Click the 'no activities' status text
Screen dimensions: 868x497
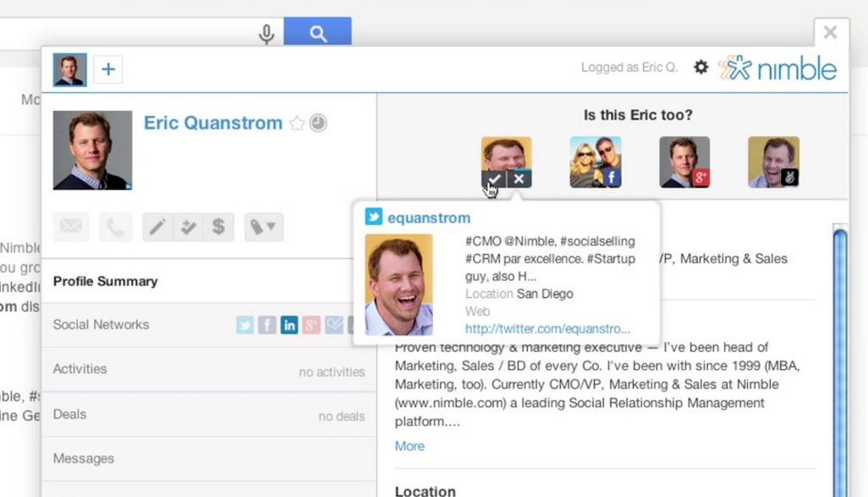click(332, 372)
